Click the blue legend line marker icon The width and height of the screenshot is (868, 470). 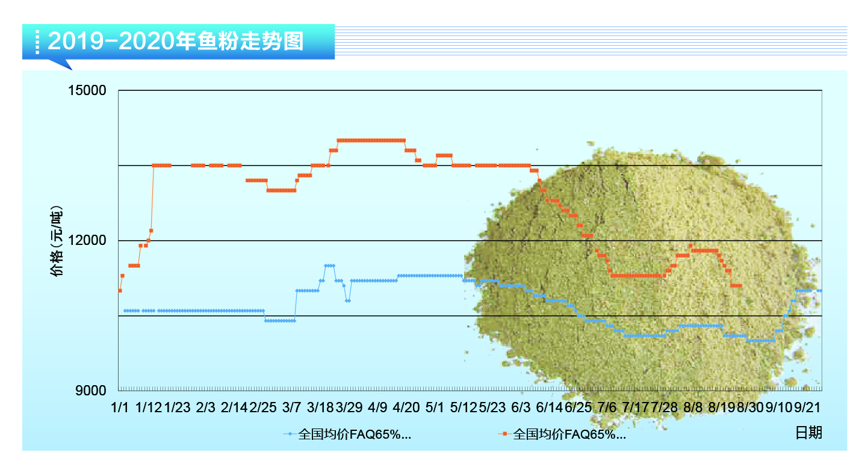point(290,433)
